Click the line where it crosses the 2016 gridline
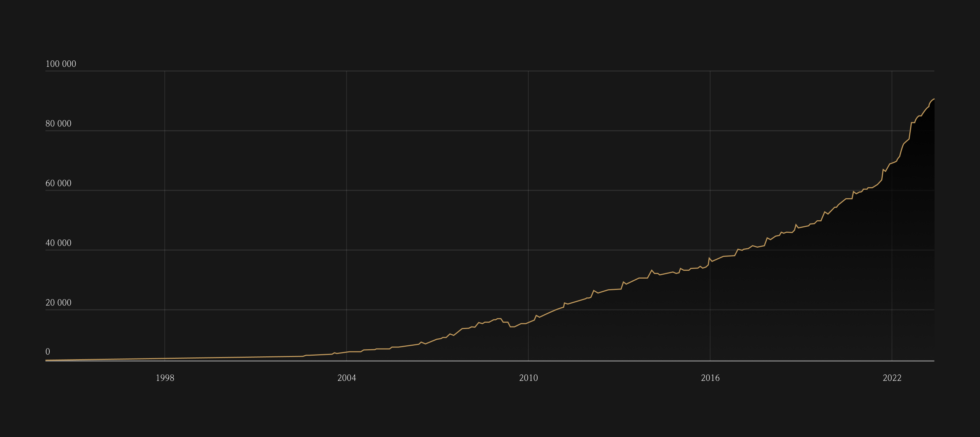The width and height of the screenshot is (980, 437). [710, 259]
